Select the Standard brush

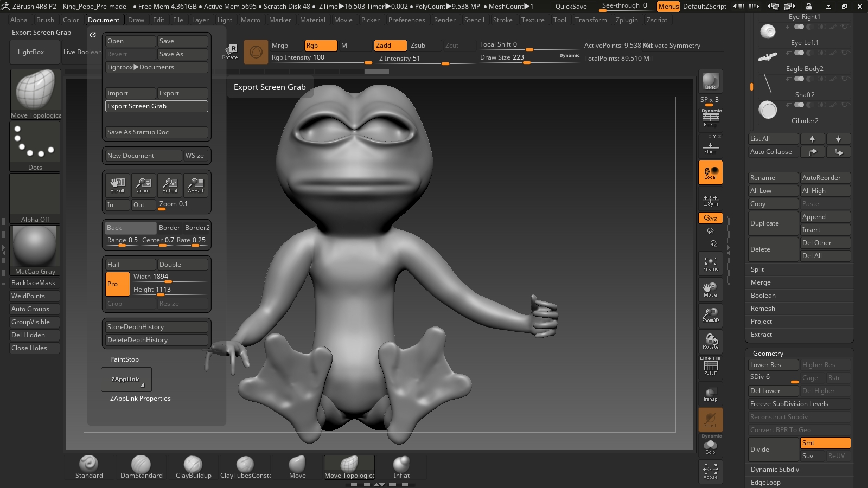tap(89, 467)
